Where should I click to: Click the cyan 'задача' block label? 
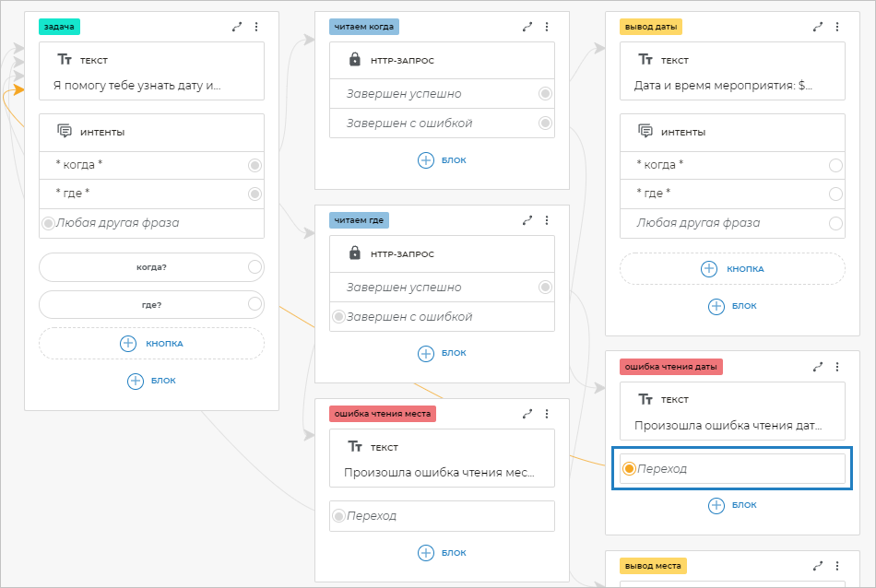(x=59, y=27)
